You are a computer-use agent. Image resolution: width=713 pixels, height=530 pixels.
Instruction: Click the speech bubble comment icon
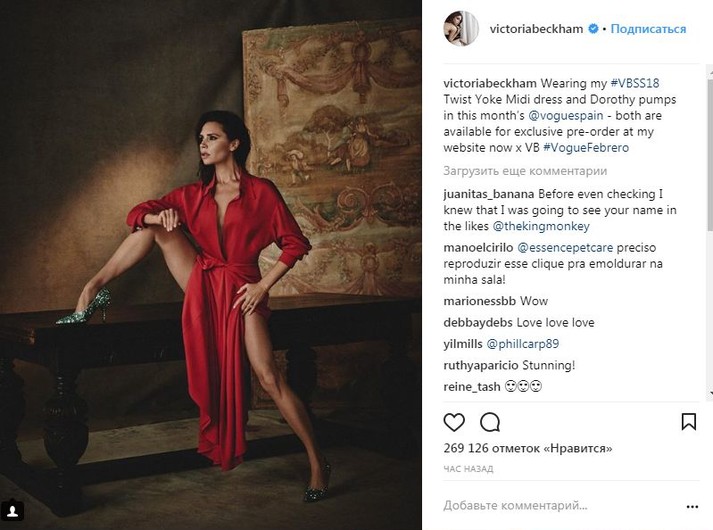(x=490, y=422)
